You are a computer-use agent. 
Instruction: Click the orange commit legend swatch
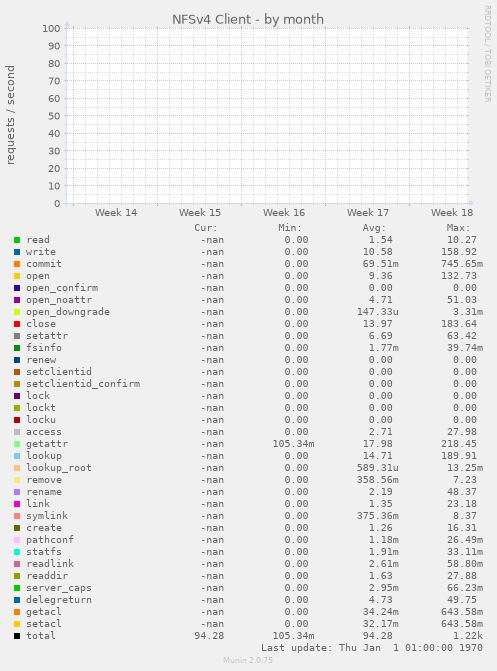pos(17,264)
